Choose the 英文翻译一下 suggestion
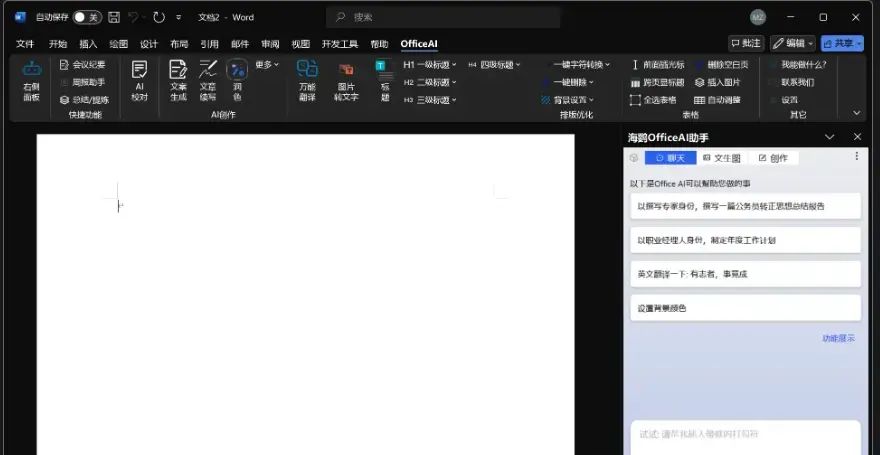This screenshot has height=455, width=880. click(x=745, y=274)
